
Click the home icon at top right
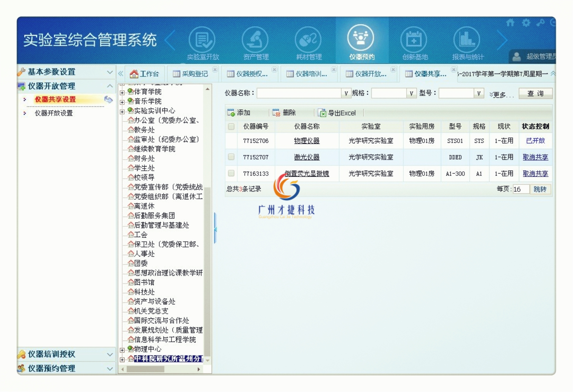coord(510,23)
